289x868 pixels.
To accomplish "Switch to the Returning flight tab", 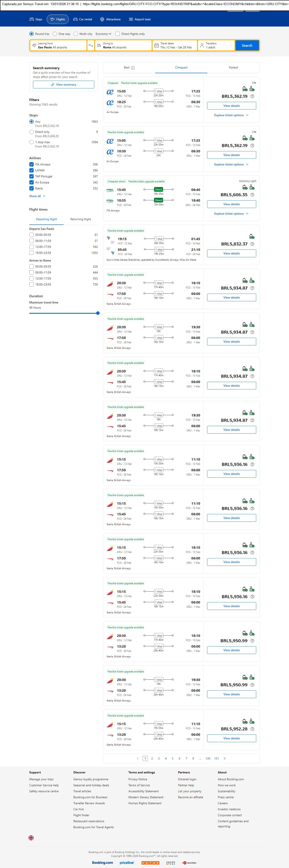I will tap(81, 219).
